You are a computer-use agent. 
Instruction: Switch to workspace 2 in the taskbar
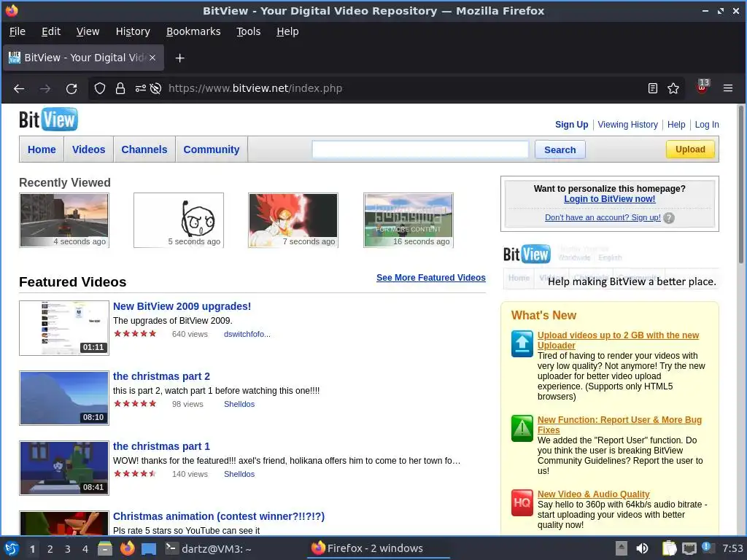50,549
